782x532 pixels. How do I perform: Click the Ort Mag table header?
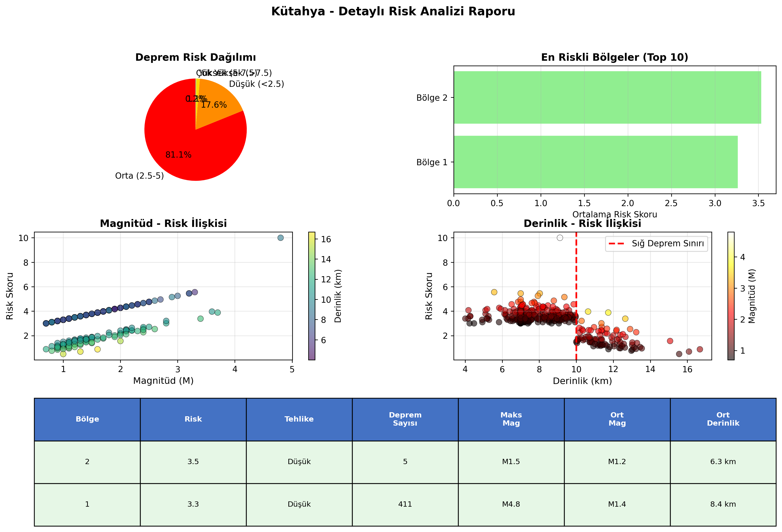click(617, 419)
